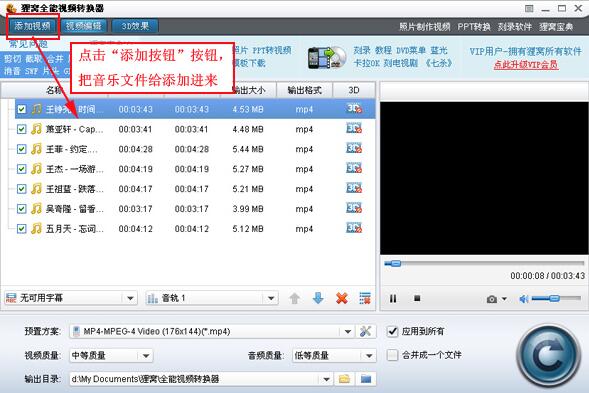Open the 视频编辑 video edit tool
589x393 pixels.
click(x=83, y=26)
